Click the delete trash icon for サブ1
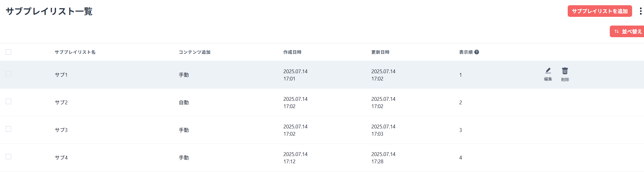 tap(565, 71)
